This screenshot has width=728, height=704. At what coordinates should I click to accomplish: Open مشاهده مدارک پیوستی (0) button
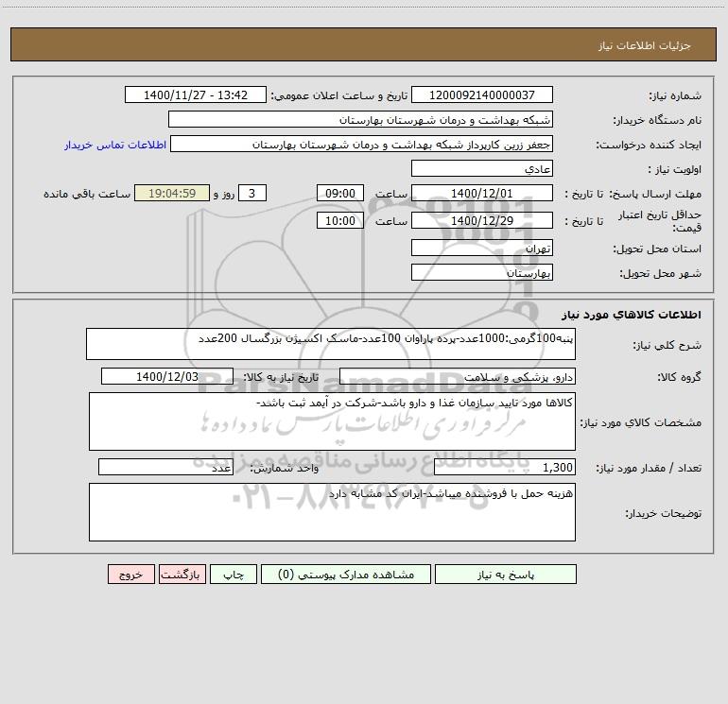click(346, 575)
